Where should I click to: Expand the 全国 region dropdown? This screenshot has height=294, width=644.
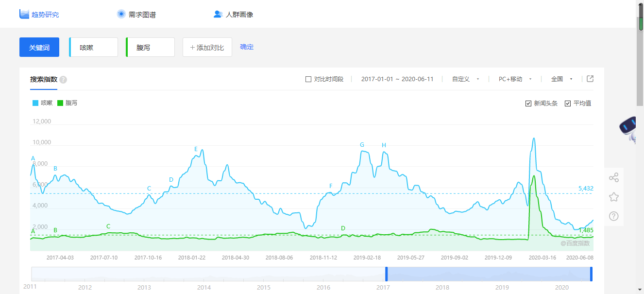coord(562,79)
